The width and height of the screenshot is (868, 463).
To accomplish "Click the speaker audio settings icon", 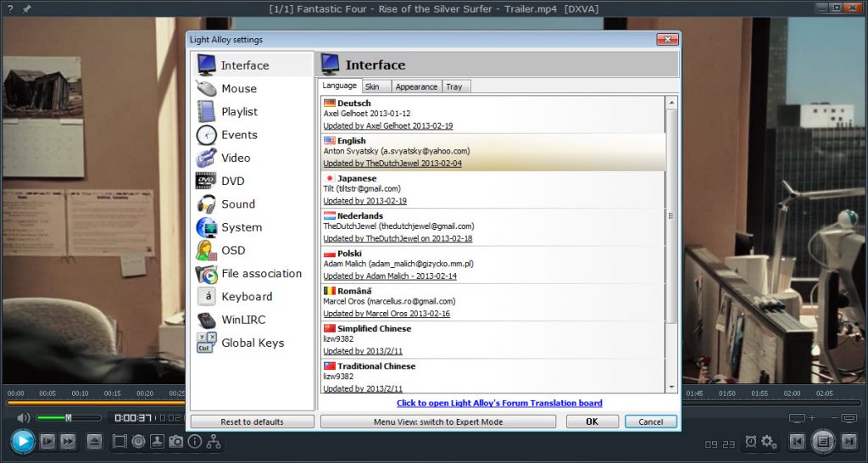I will [138, 442].
